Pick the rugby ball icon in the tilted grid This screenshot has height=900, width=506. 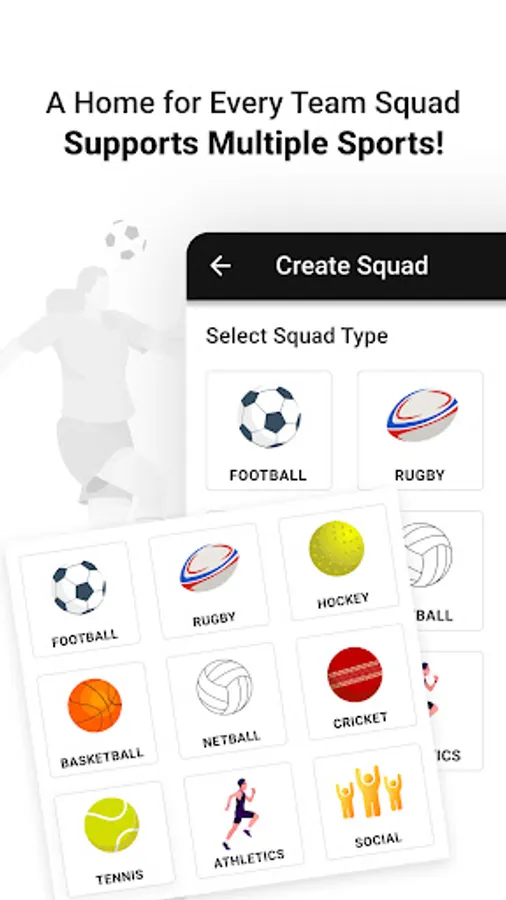tap(209, 567)
